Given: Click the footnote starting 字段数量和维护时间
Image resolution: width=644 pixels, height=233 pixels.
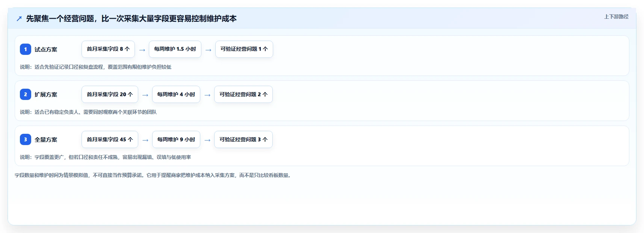Looking at the screenshot, I should (153, 175).
